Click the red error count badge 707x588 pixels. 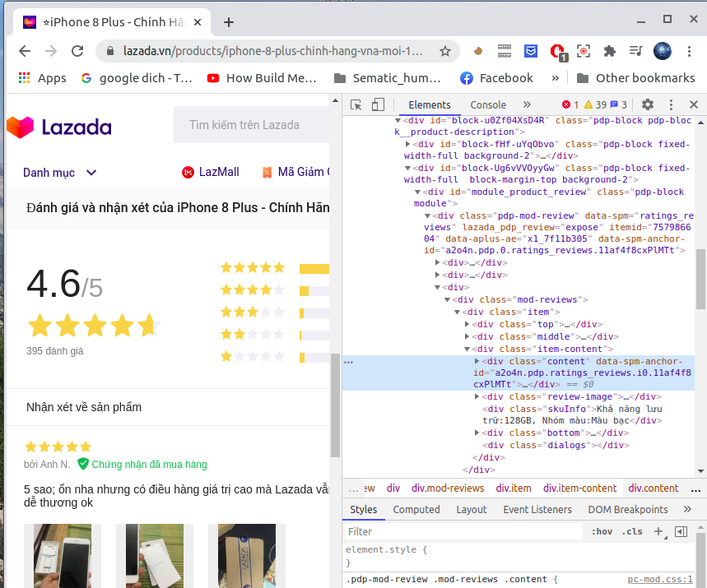tap(570, 104)
